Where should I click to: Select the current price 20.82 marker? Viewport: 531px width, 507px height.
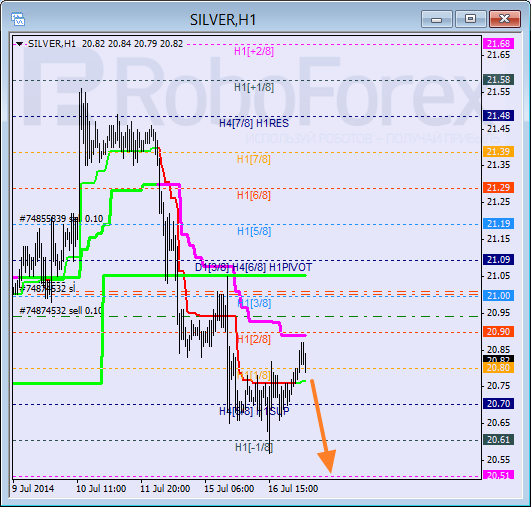[498, 359]
